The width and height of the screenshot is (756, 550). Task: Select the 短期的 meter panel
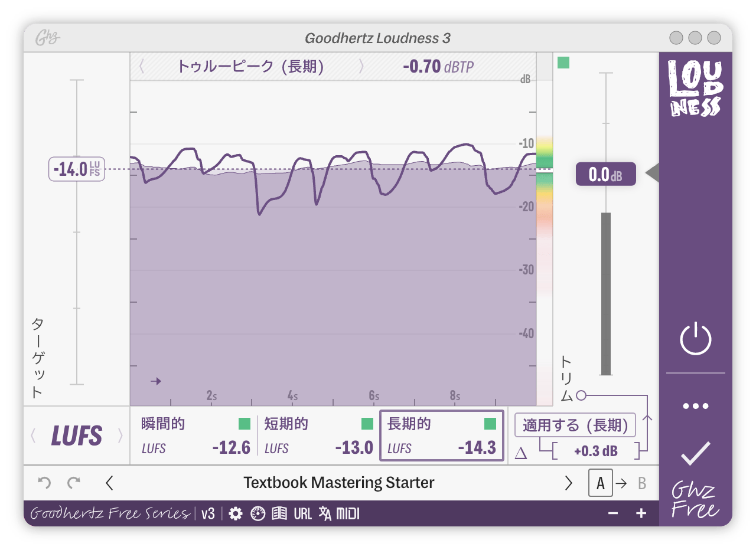(318, 436)
